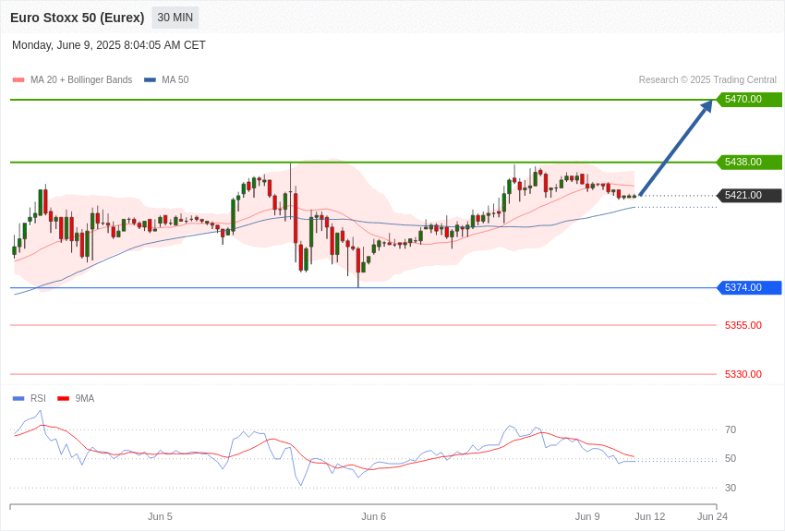Click the Euro Stoxx 50 (Eurex) title
The height and width of the screenshot is (532, 785).
(x=77, y=17)
